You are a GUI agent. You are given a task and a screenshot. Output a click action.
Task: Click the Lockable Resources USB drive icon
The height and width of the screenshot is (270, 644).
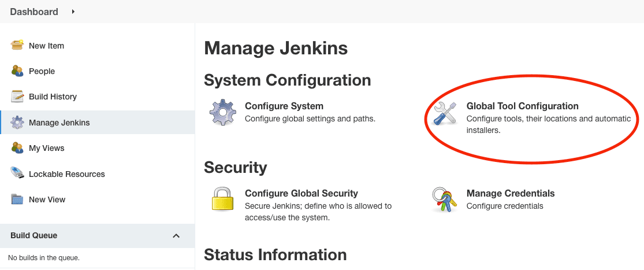click(17, 174)
